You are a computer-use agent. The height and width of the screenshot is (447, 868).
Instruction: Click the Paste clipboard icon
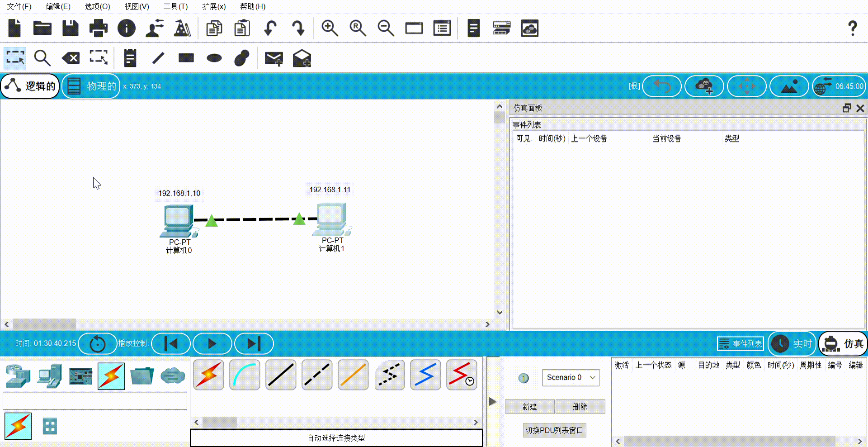pos(242,28)
